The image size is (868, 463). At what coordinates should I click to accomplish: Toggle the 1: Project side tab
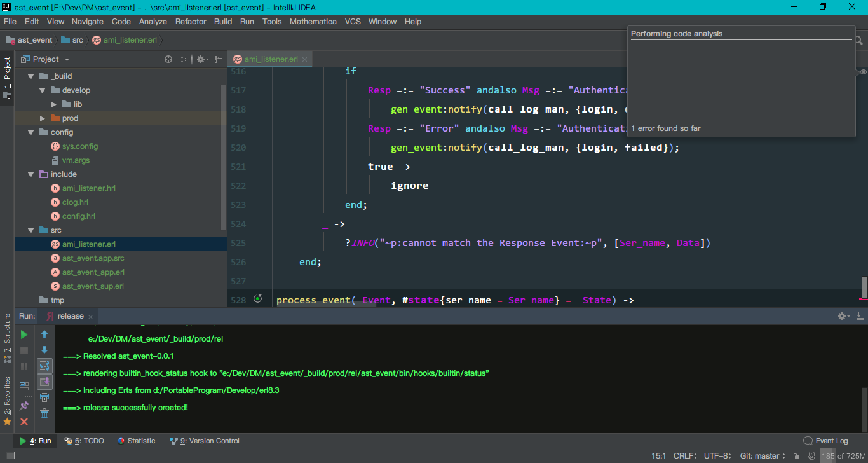pos(7,78)
